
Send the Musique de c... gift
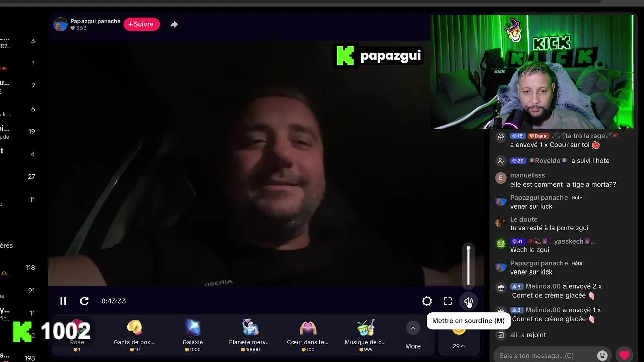[365, 336]
